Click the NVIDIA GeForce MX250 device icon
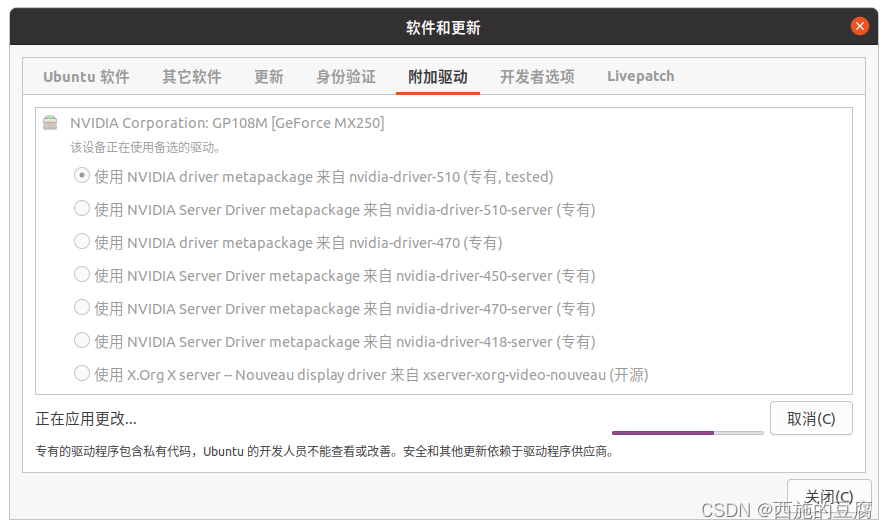Screen dimensions: 888x529 pyautogui.click(x=50, y=122)
